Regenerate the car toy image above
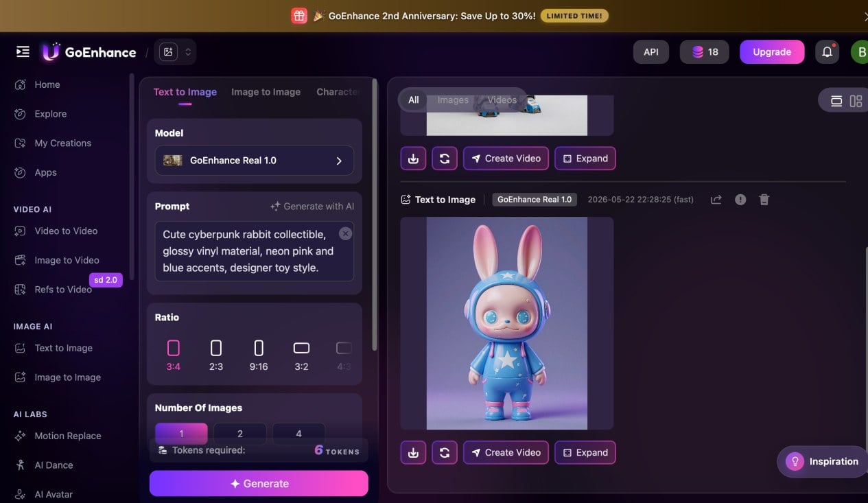Viewport: 868px width, 503px height. click(x=445, y=159)
